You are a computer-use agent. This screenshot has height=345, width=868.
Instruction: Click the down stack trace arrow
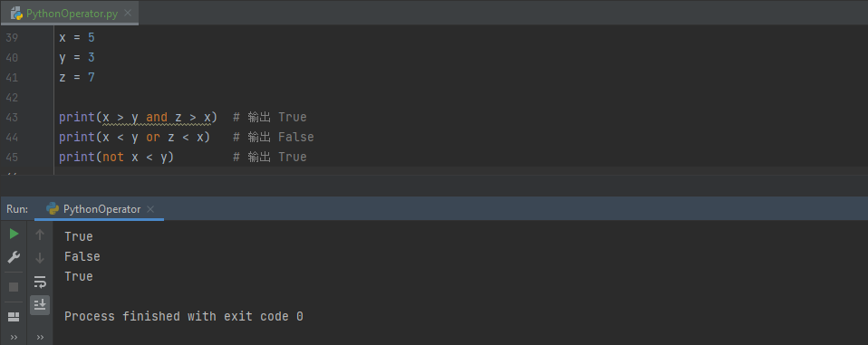coord(40,258)
